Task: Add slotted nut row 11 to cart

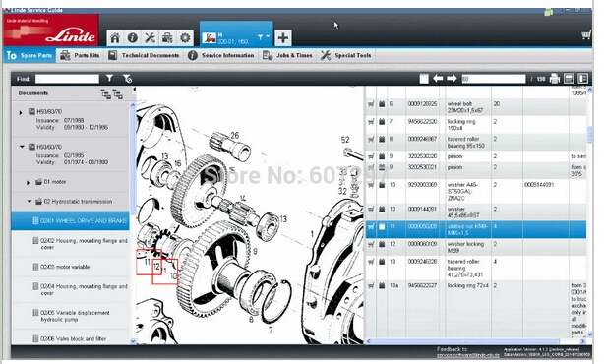Action: [371, 226]
